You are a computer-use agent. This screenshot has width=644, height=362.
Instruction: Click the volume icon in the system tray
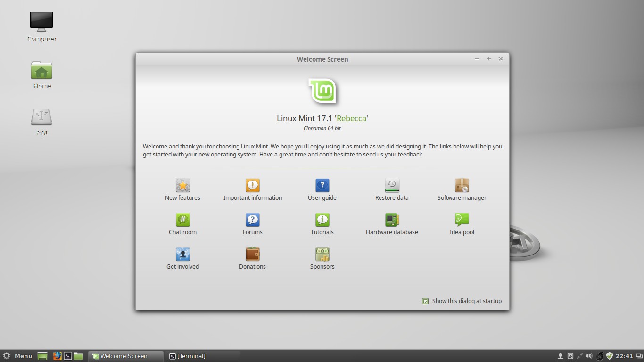589,356
